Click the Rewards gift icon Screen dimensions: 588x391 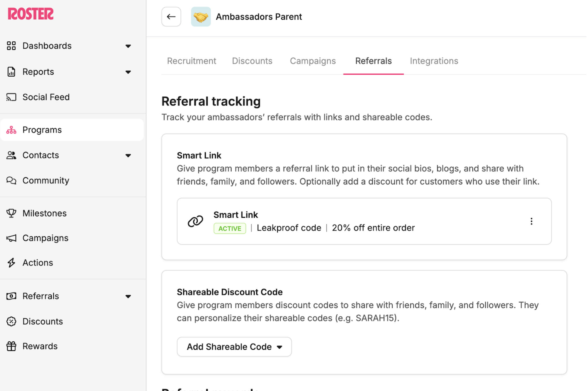11,346
